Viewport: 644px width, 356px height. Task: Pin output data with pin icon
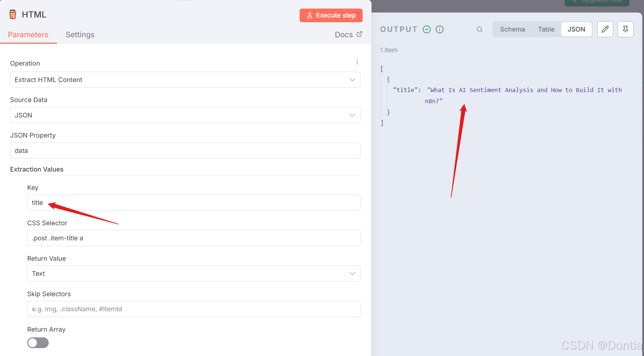pyautogui.click(x=625, y=29)
